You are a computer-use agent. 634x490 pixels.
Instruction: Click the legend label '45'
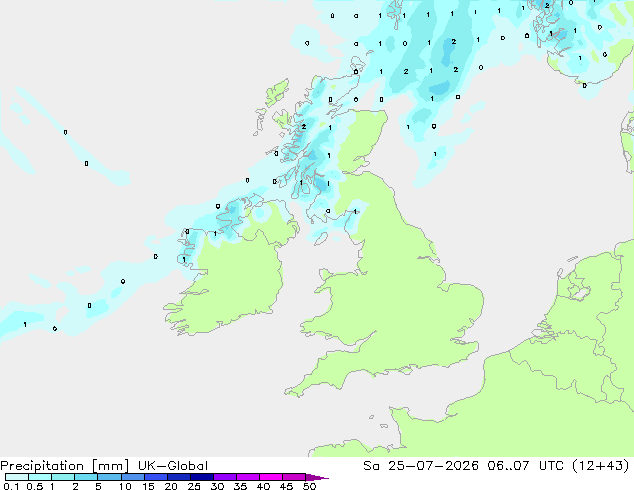coord(286,486)
